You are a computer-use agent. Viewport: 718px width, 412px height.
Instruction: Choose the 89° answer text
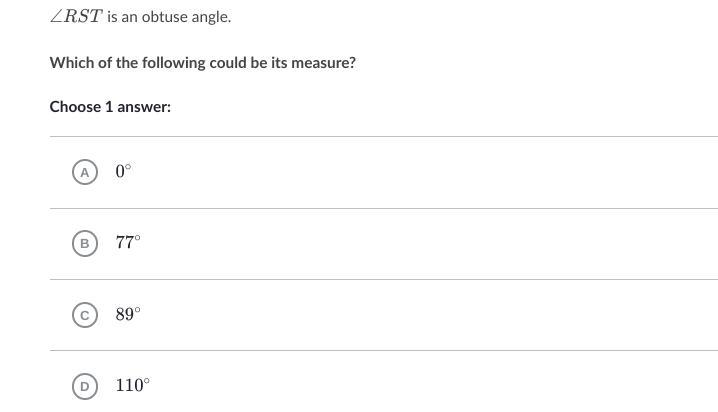(x=128, y=314)
